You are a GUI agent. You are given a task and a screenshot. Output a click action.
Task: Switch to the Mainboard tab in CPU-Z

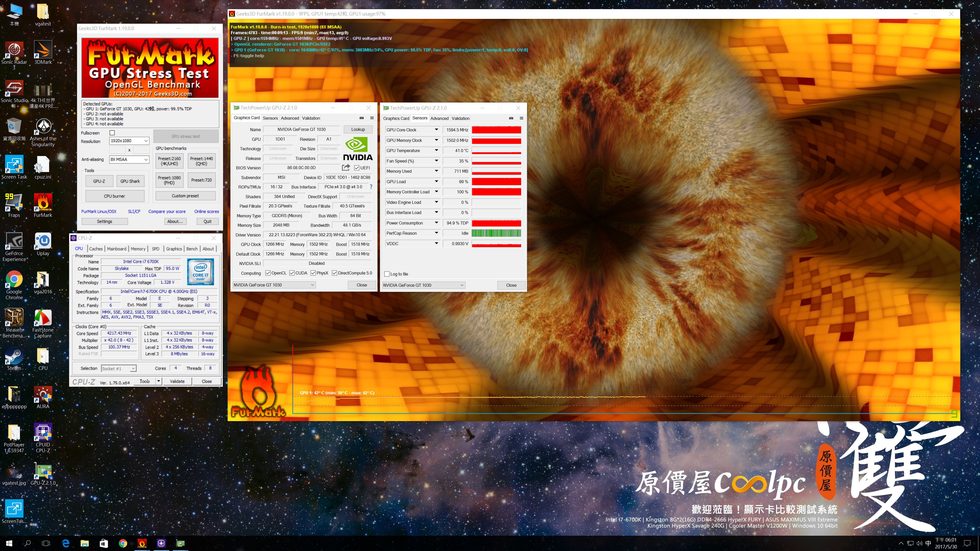click(x=116, y=249)
